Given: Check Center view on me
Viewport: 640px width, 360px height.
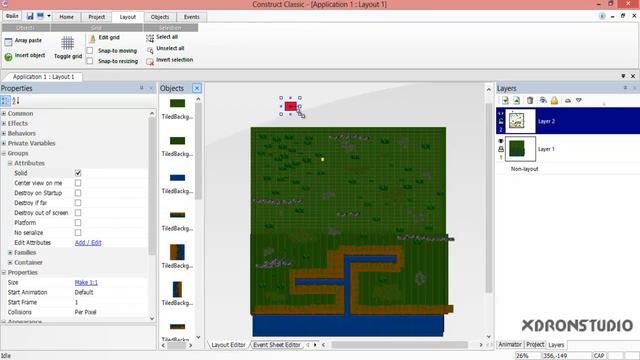Looking at the screenshot, I should [78, 183].
